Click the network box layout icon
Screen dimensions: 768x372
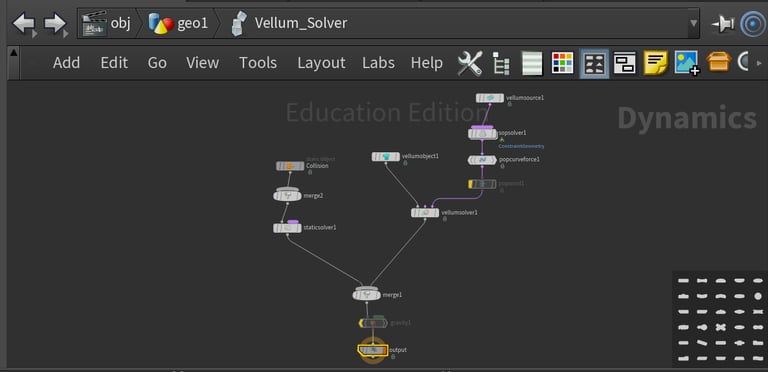[x=625, y=63]
